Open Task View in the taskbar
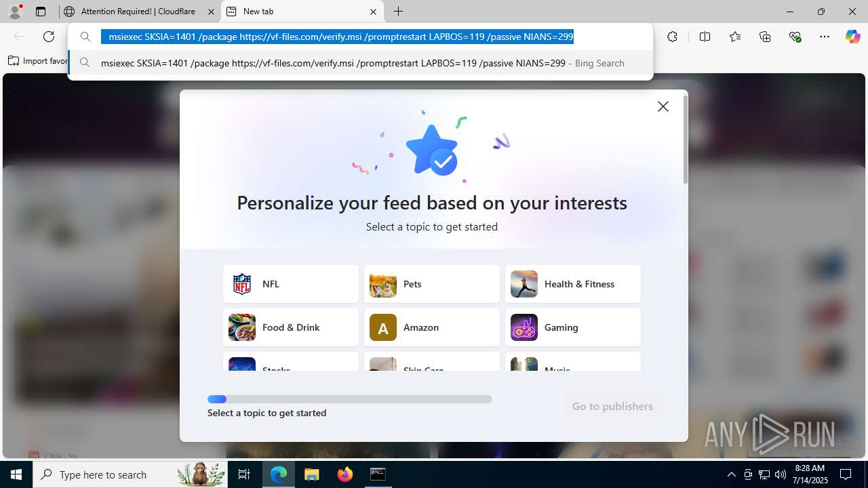 [245, 474]
